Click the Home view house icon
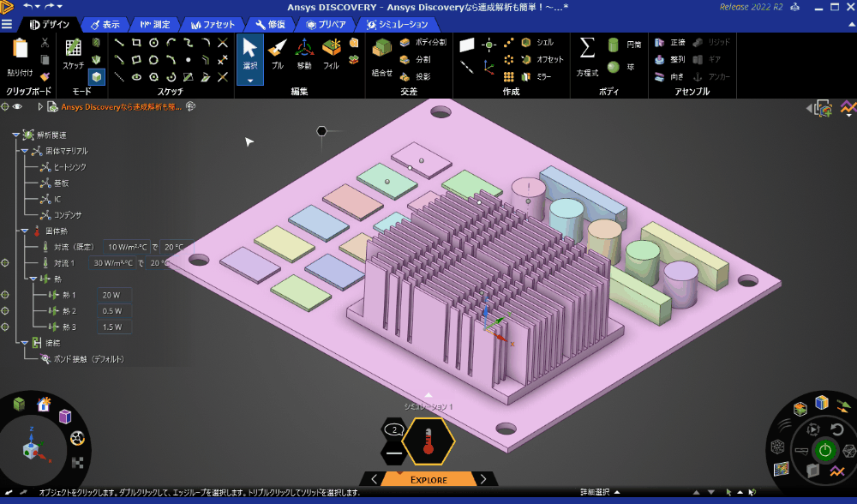 point(44,404)
